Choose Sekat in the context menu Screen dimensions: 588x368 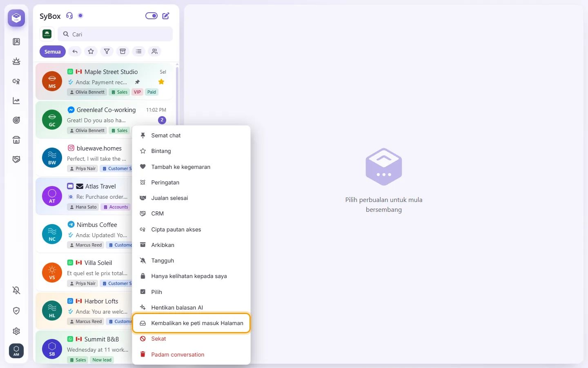(191, 339)
